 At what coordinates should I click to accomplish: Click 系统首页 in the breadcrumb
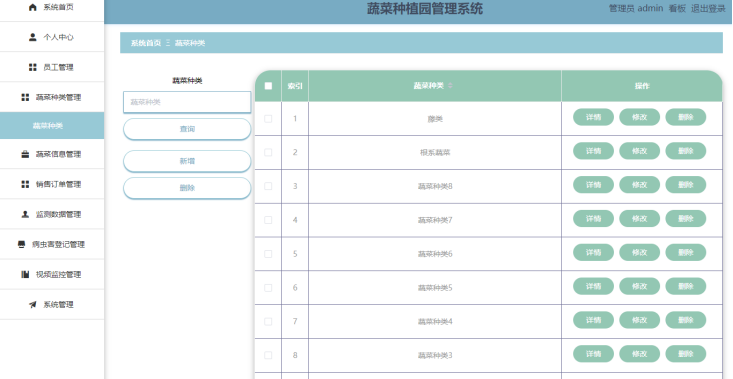pos(146,43)
